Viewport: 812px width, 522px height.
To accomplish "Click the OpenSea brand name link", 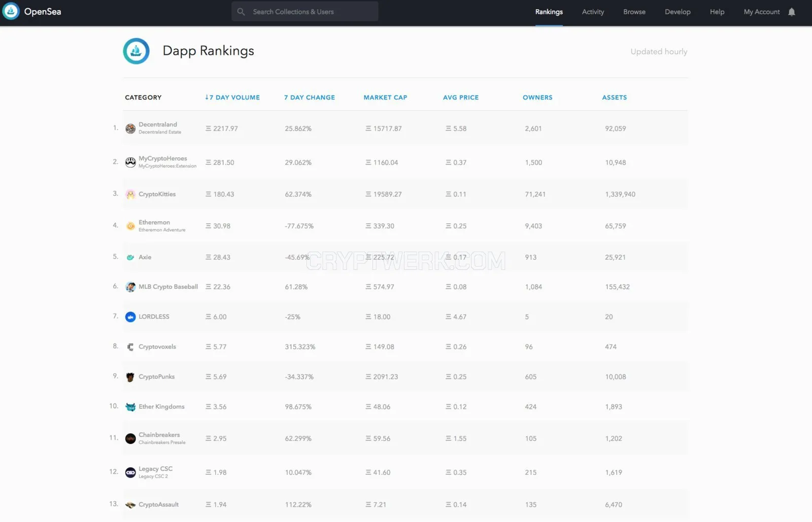I will pos(43,12).
